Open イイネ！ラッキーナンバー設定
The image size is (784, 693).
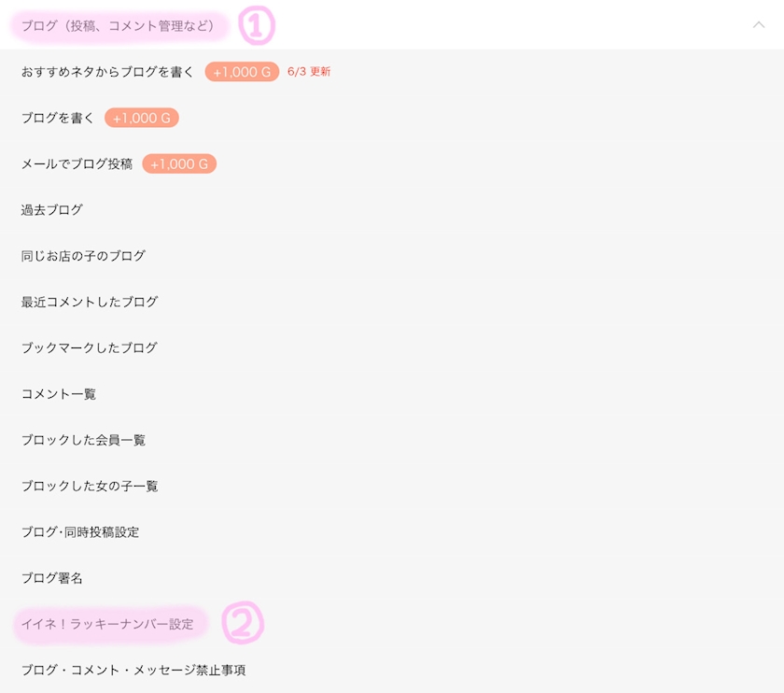point(107,624)
